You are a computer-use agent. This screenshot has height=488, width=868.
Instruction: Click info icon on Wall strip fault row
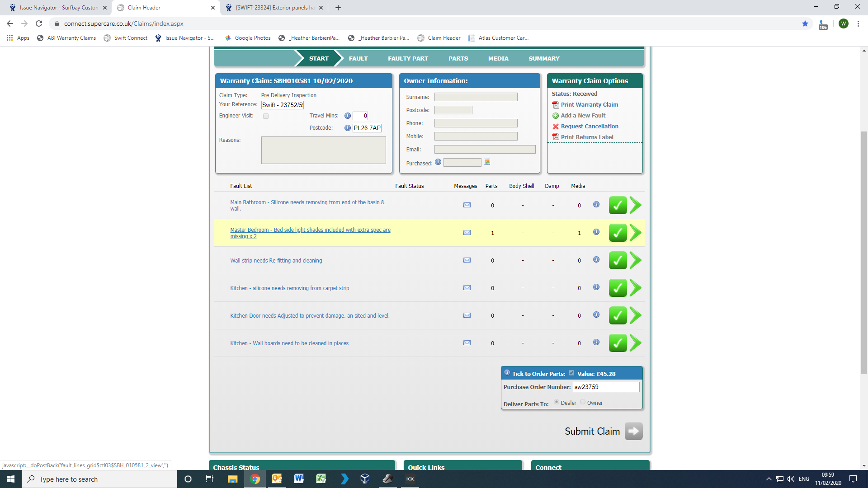[596, 260]
